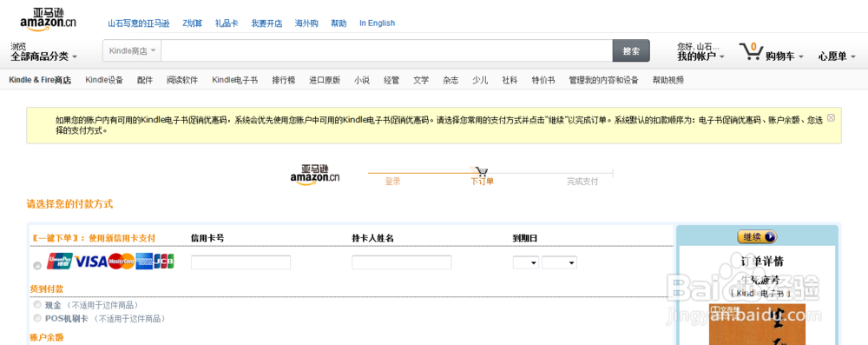Open the 杂志 magazines category
The width and height of the screenshot is (868, 345).
pos(450,80)
